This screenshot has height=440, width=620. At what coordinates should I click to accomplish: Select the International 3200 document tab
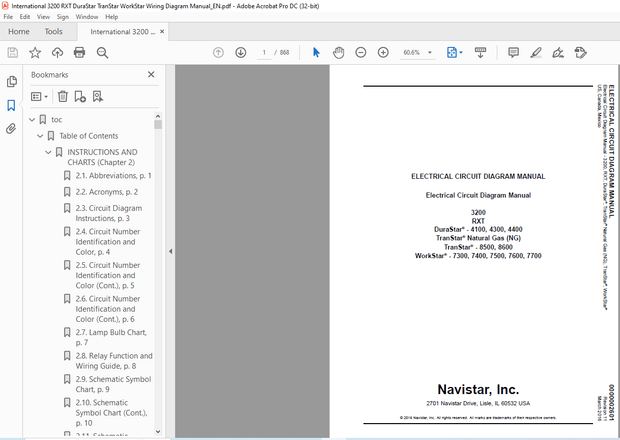tap(123, 32)
